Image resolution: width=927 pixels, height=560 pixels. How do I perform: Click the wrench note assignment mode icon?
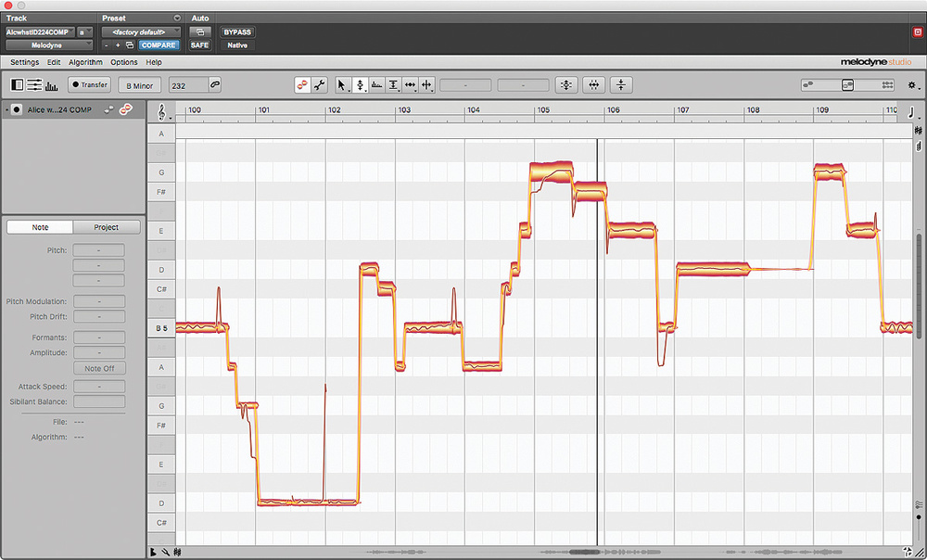click(320, 85)
